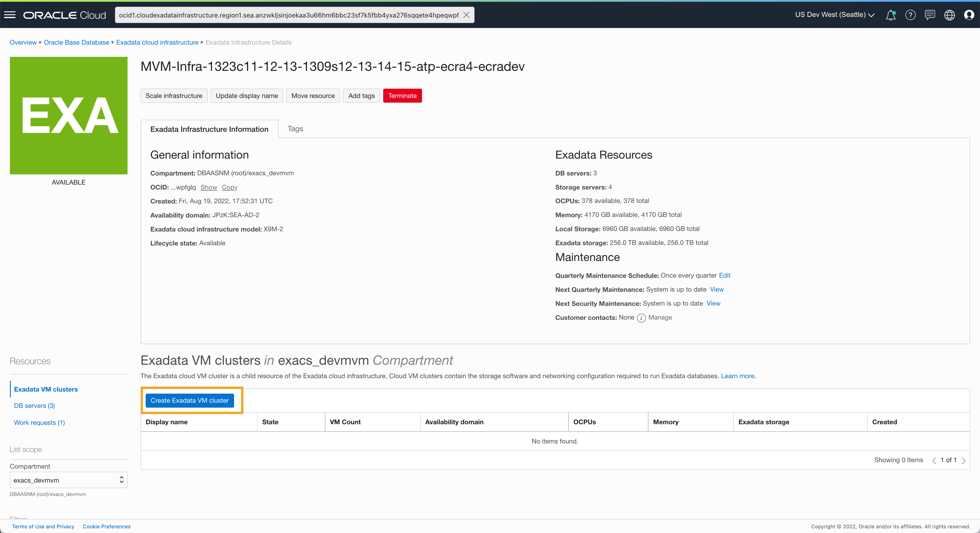Open the notifications bell icon
980x533 pixels.
(x=891, y=15)
